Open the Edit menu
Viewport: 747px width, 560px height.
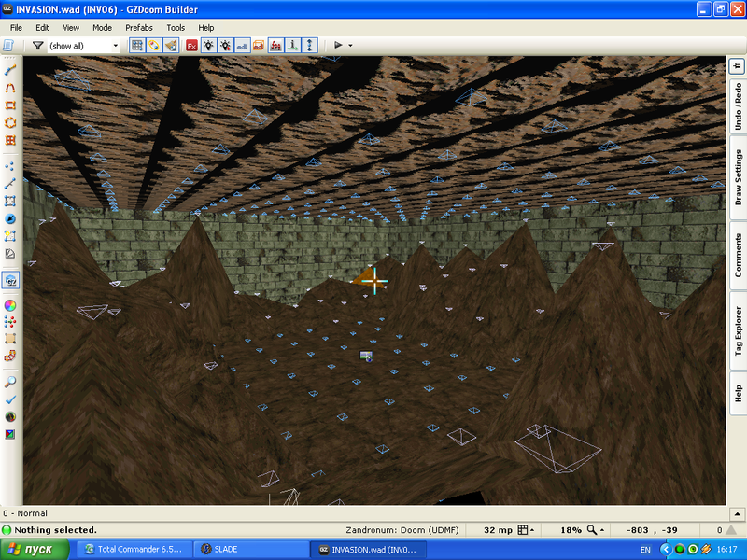click(x=42, y=28)
